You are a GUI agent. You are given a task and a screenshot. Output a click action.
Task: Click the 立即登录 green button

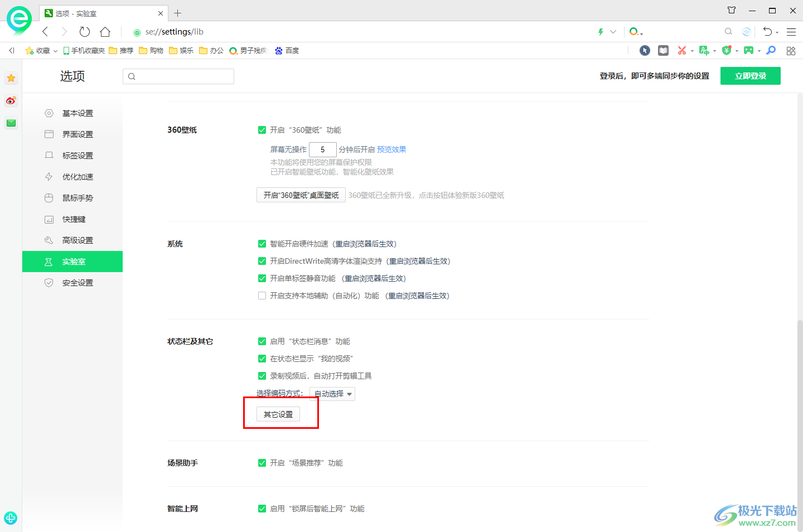click(x=751, y=76)
